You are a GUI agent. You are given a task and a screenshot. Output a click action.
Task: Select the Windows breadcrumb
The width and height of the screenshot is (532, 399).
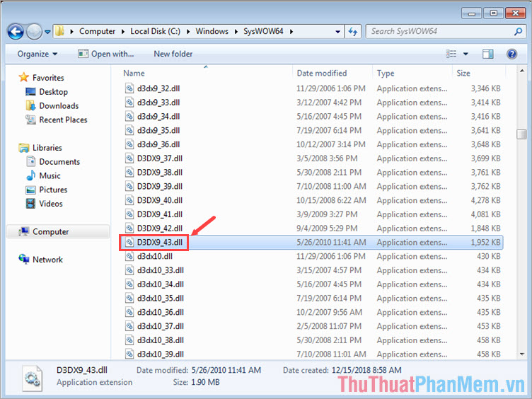coord(212,31)
